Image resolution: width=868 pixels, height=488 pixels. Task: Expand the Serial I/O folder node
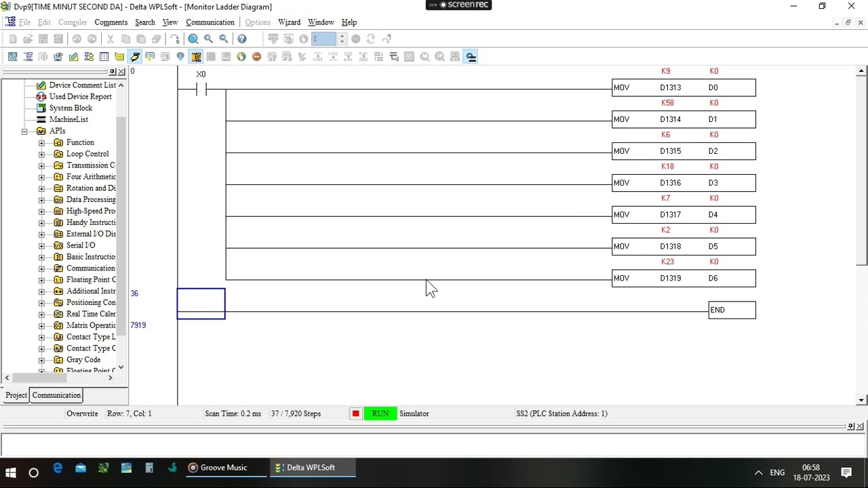(41, 245)
